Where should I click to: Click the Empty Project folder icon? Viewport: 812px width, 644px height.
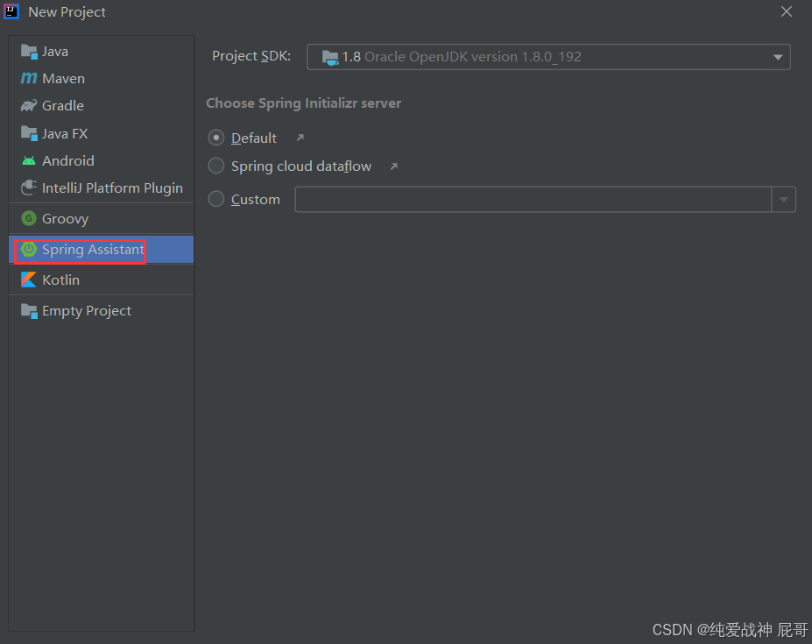coord(29,311)
